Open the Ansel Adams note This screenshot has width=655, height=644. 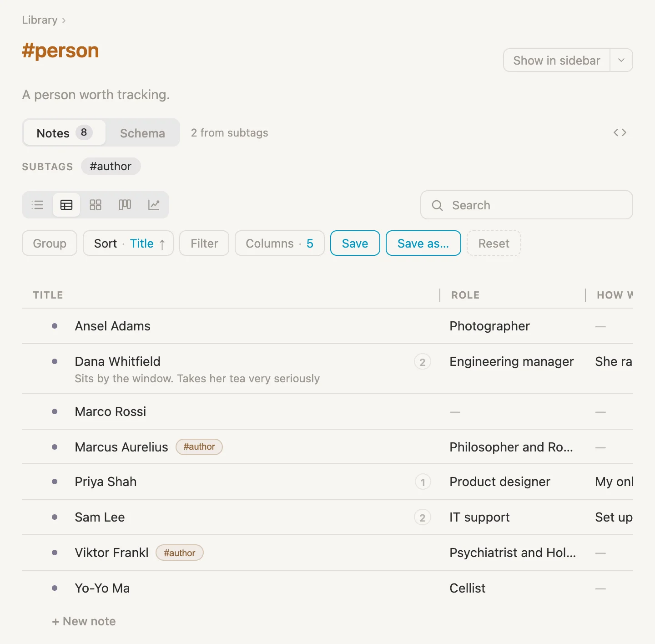[x=113, y=326]
